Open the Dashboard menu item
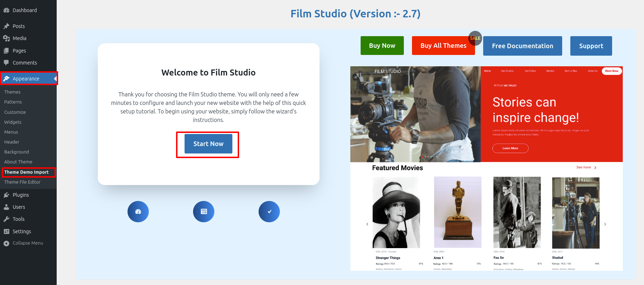This screenshot has height=285, width=644. click(28, 10)
